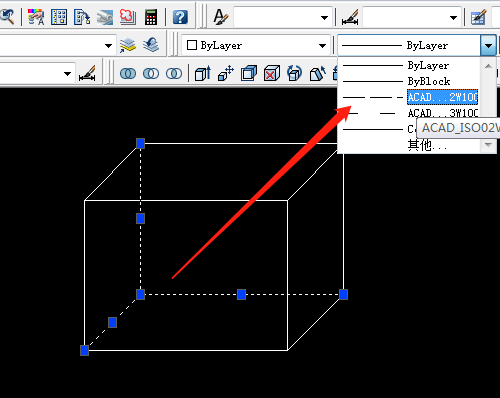Expand the dimension style dropdown in top toolbar
This screenshot has height=398, width=500.
(453, 18)
